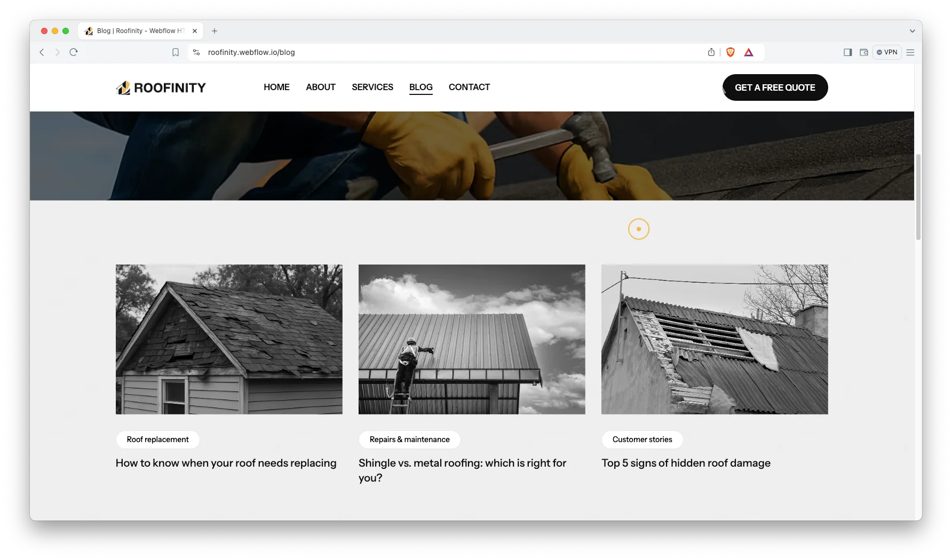This screenshot has height=560, width=952.
Task: Click the page's vertical scrollbar thumb
Action: pyautogui.click(x=918, y=197)
